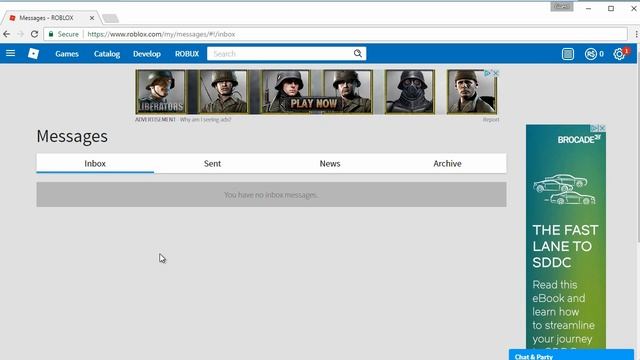
Task: Click the gas mask soldier thumbnail
Action: [x=410, y=91]
